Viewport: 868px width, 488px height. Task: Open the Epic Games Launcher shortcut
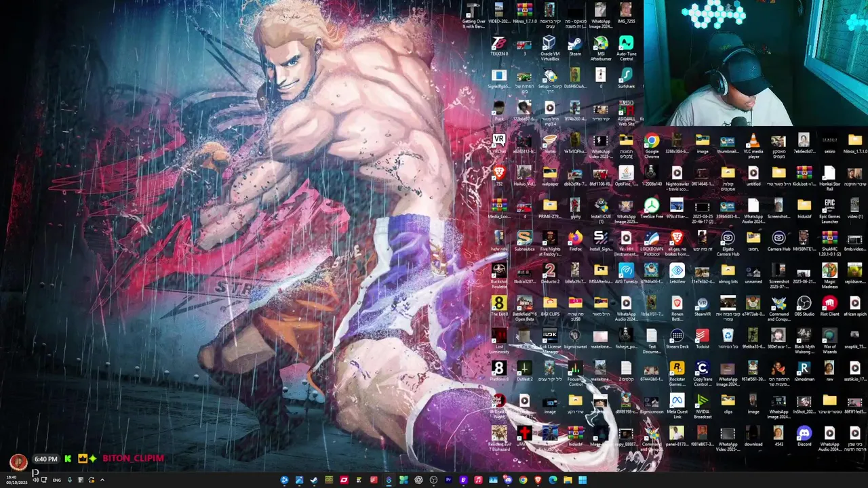829,211
